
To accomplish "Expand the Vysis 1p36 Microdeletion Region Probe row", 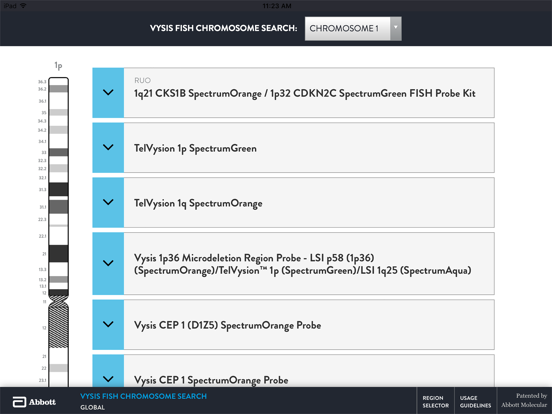I will tap(108, 263).
